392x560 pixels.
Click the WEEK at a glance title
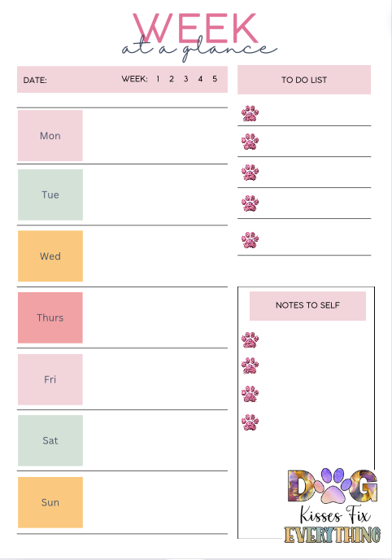(198, 37)
